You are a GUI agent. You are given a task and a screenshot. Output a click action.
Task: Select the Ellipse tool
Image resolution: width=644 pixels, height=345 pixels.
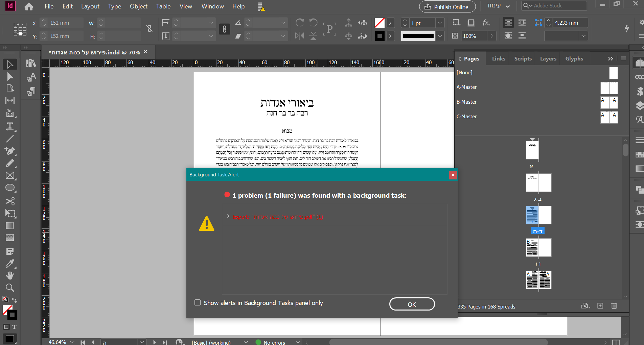click(x=10, y=188)
